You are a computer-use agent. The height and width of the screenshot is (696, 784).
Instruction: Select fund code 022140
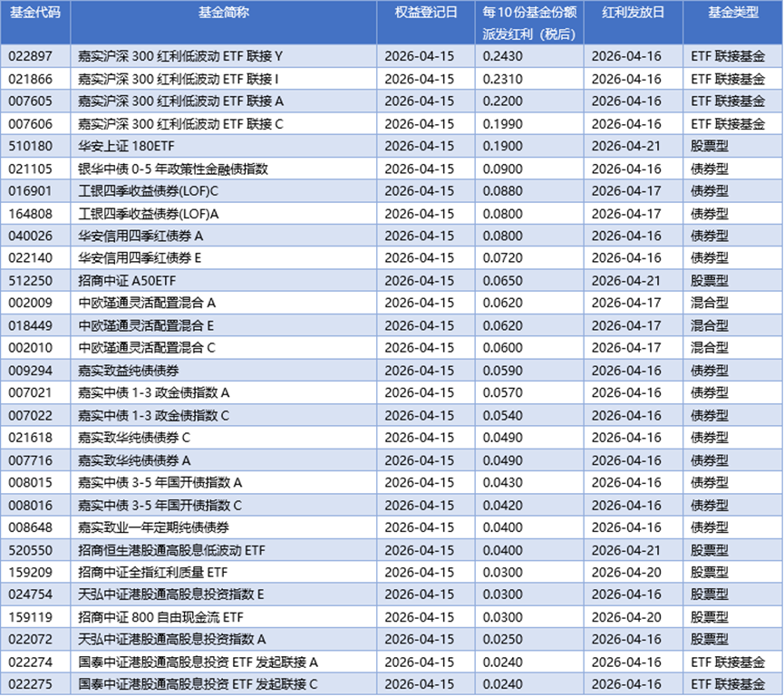30,258
